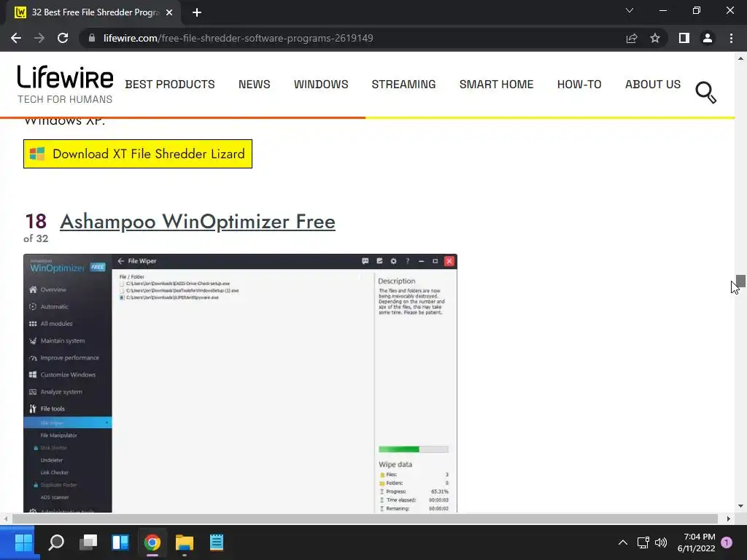
Task: Open the ABOUT US menu item
Action: 653,85
